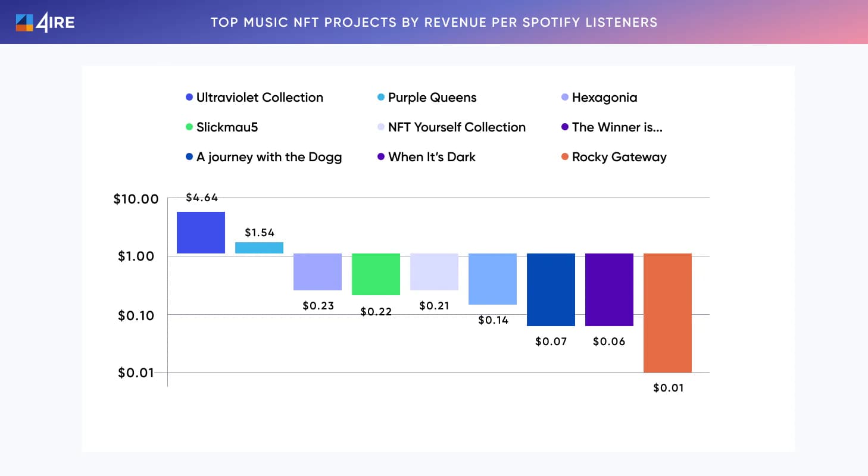
Task: Click the chart title in header banner
Action: 434,23
